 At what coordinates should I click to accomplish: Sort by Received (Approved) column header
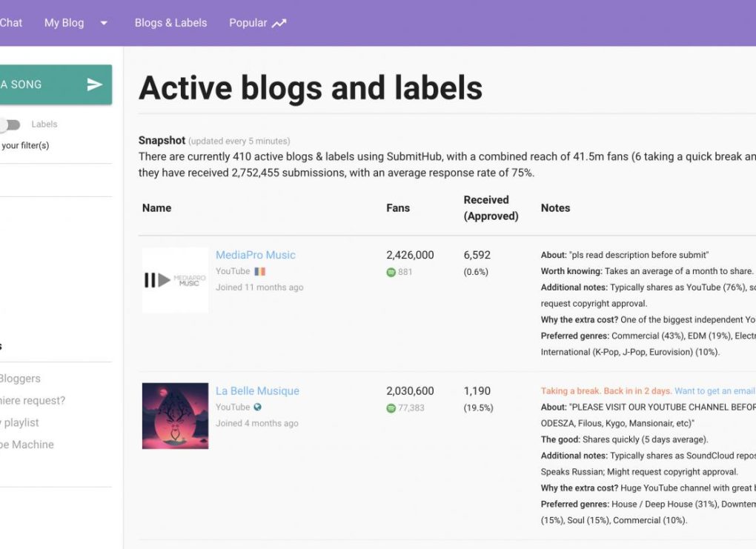491,207
